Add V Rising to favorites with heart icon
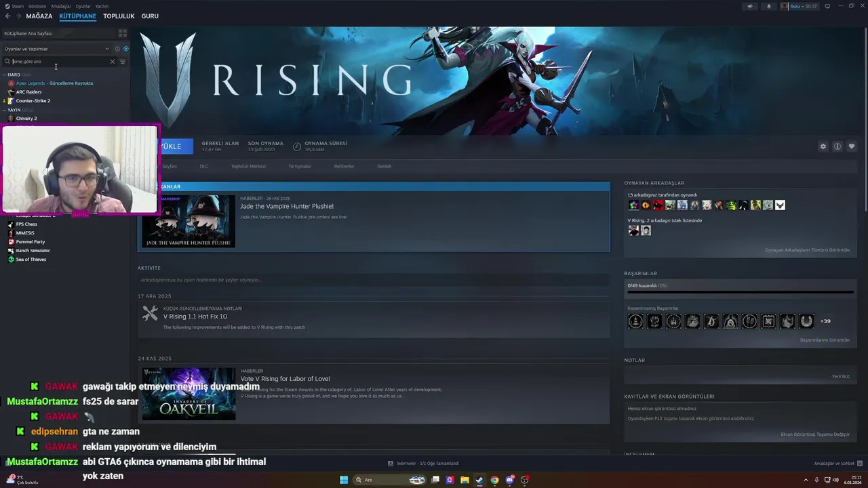The height and width of the screenshot is (488, 868). [x=852, y=146]
